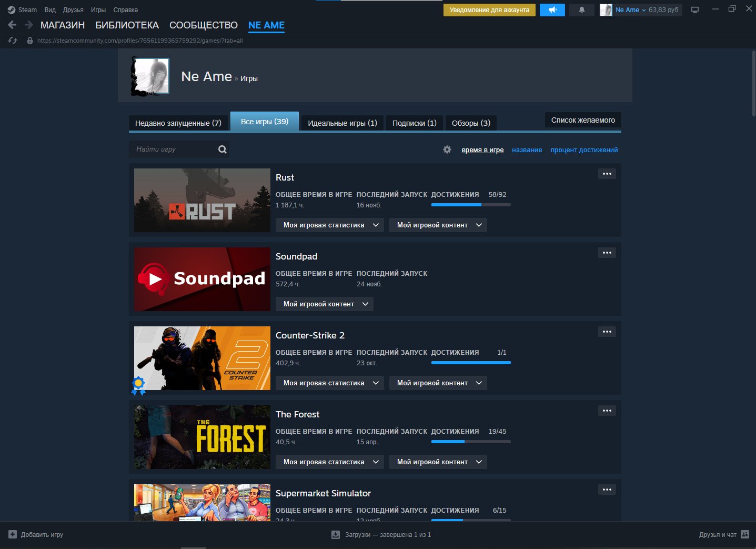
Task: Reload the page with refresh icon
Action: tap(13, 41)
